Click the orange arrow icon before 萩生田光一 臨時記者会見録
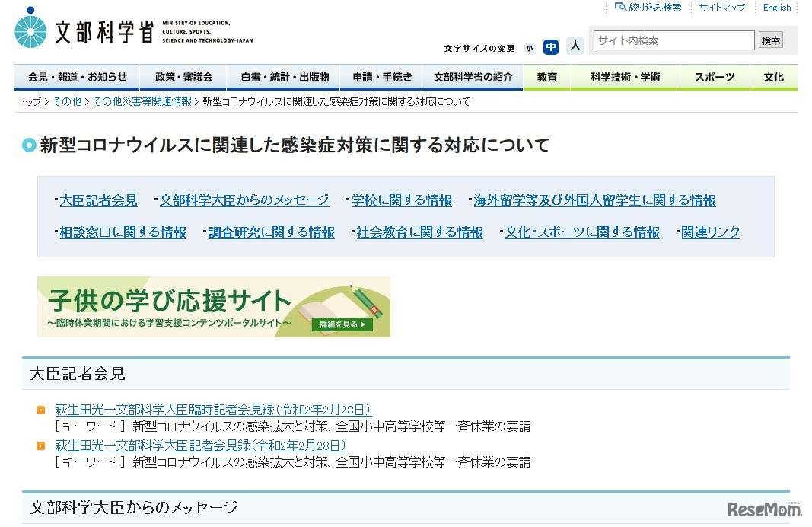The image size is (812, 527). (41, 409)
